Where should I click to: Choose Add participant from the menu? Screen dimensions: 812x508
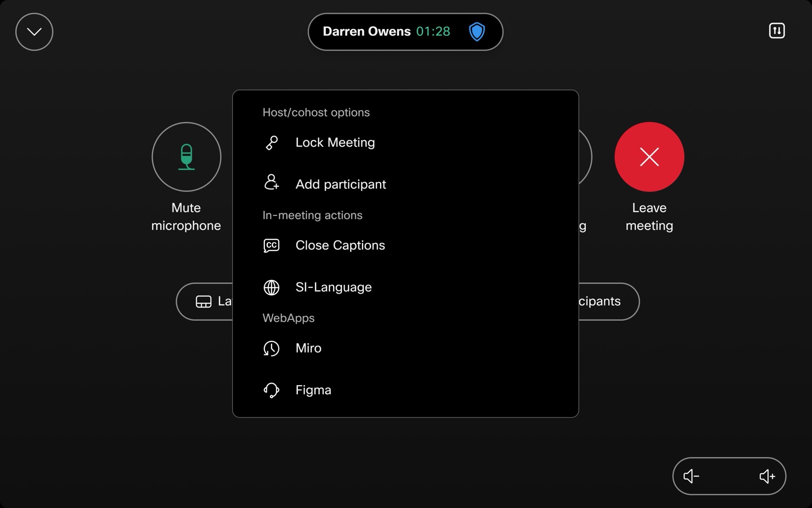pyautogui.click(x=405, y=184)
